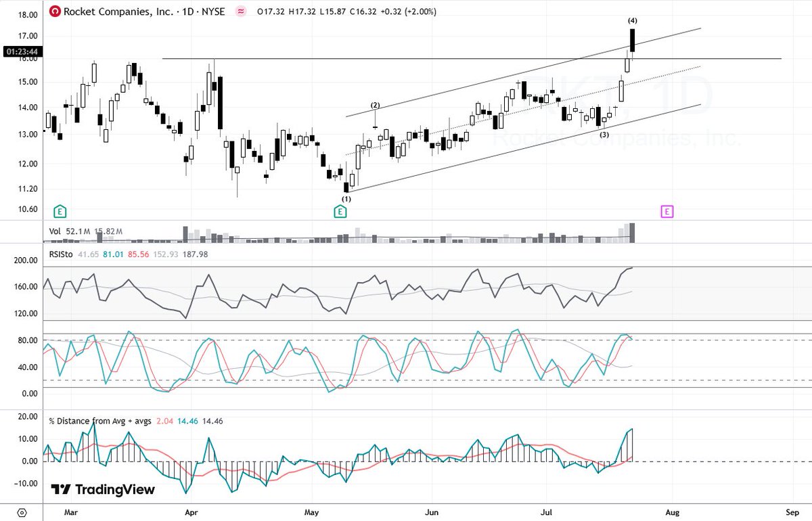The width and height of the screenshot is (812, 521).
Task: Click the 13.00 price axis label
Action: click(x=28, y=135)
